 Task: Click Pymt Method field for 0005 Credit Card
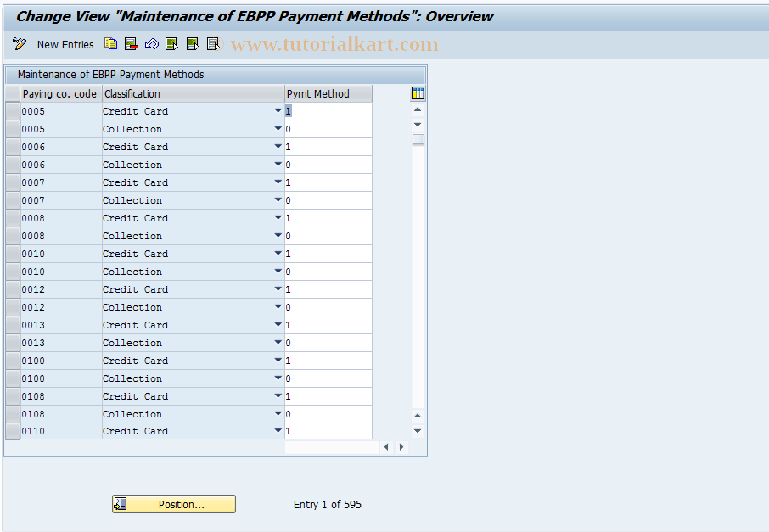(328, 111)
